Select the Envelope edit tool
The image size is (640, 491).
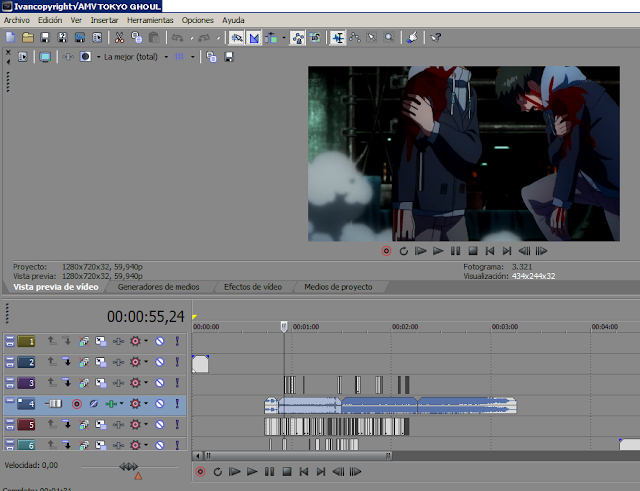point(355,38)
